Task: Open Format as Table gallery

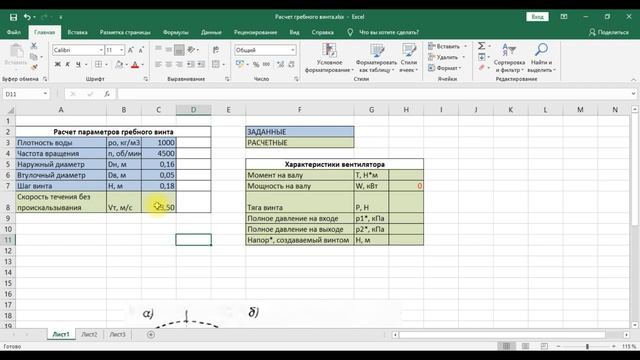Action: (376, 58)
